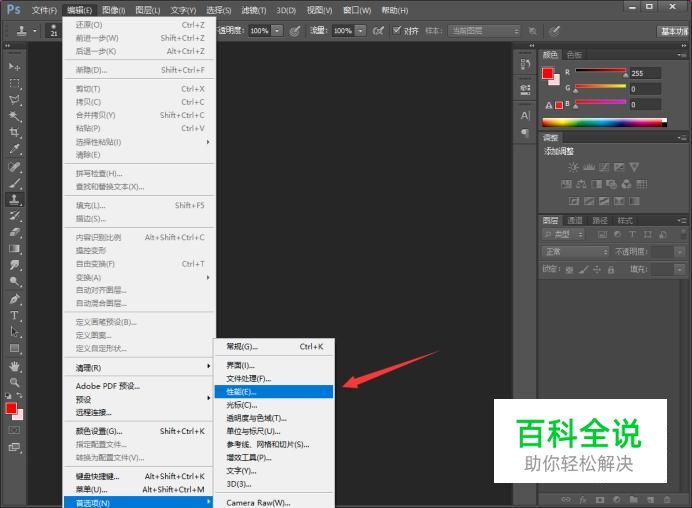Image resolution: width=692 pixels, height=508 pixels.
Task: Open the blend mode 正常 dropdown
Action: pyautogui.click(x=575, y=252)
